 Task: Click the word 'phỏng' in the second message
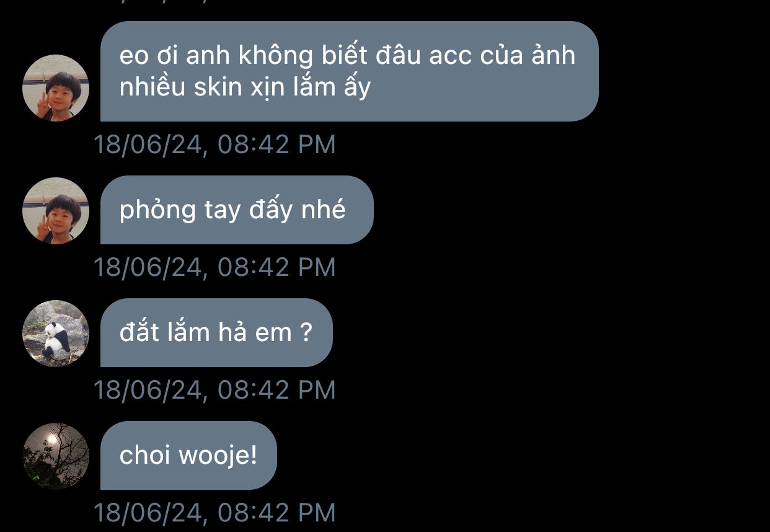pyautogui.click(x=158, y=211)
